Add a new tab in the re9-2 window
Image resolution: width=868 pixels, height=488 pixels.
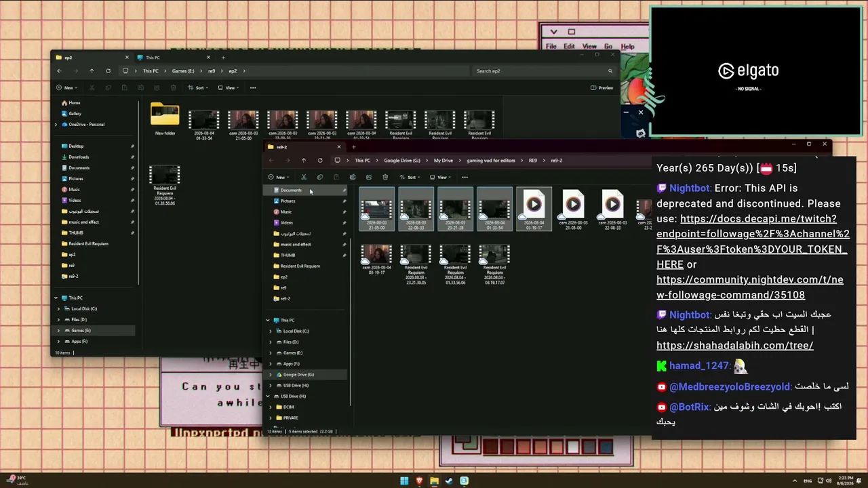point(353,147)
